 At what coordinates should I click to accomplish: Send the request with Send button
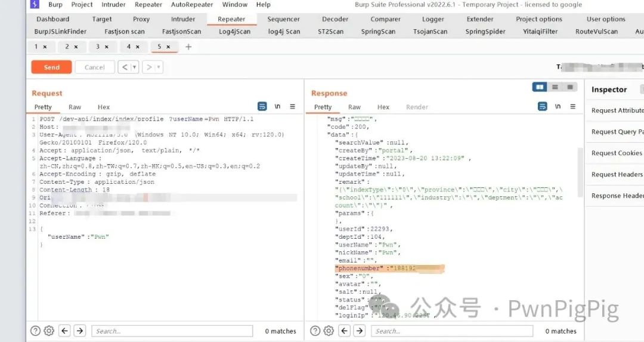pyautogui.click(x=51, y=67)
